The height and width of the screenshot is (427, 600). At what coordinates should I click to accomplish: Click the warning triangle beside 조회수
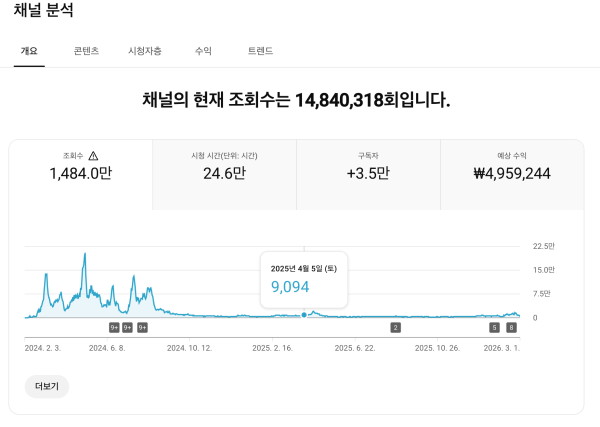point(93,156)
